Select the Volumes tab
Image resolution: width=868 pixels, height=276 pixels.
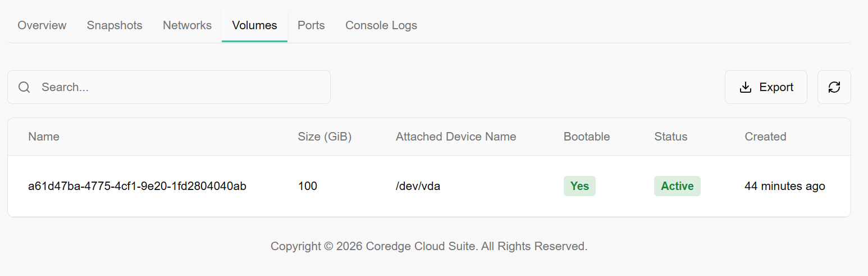pos(254,25)
